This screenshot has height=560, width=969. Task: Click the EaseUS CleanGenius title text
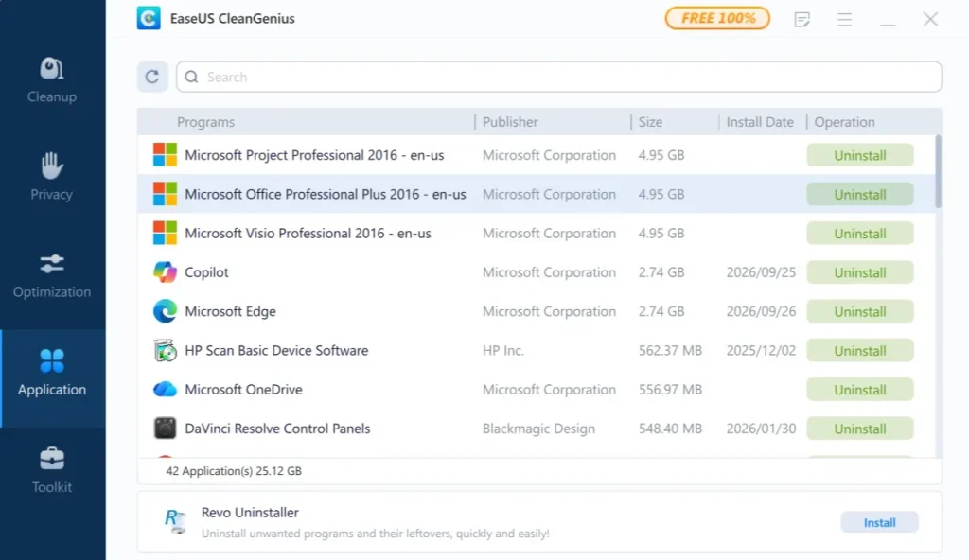click(233, 19)
